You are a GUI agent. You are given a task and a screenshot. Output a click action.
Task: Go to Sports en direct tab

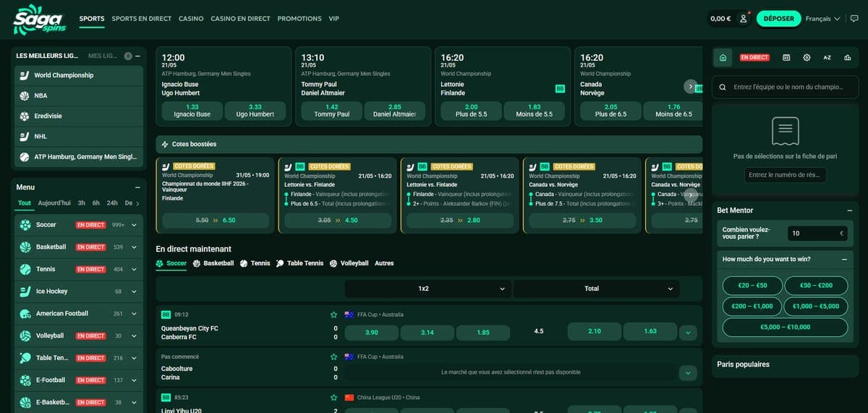point(141,19)
